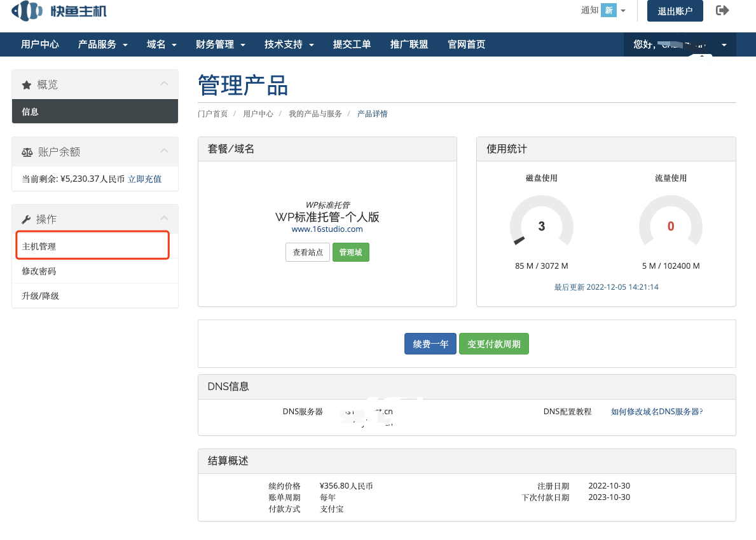Go to 用户中心 in navigation bar
Screen dimensions: 756x540
click(40, 44)
